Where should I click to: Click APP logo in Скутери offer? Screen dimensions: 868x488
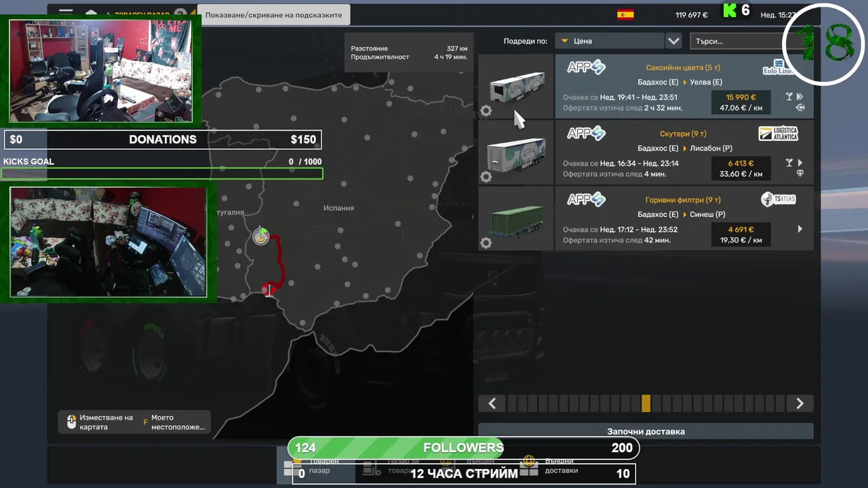pos(586,134)
